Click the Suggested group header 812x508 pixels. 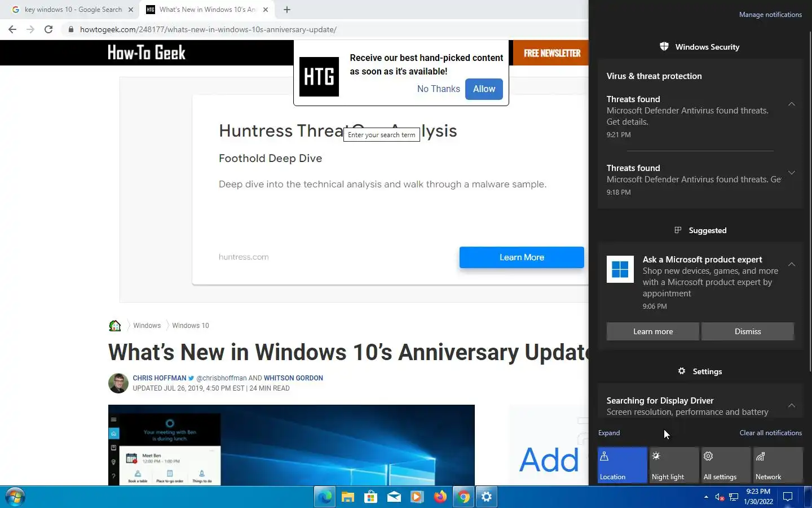[700, 230]
